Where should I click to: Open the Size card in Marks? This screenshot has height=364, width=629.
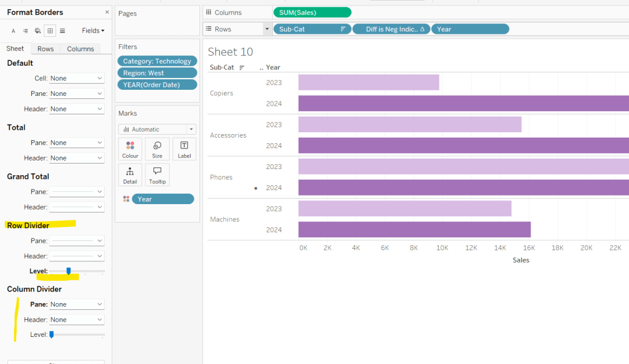tap(157, 149)
